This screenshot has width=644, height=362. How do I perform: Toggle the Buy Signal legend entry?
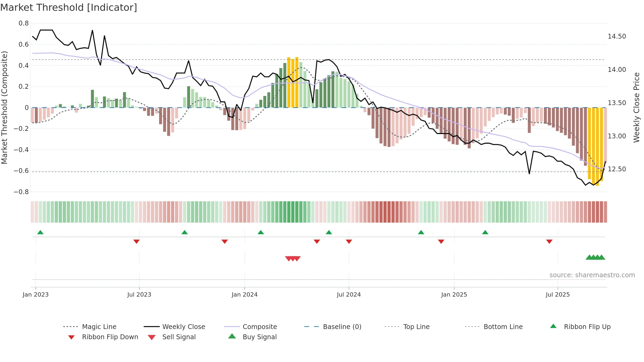[x=252, y=337]
